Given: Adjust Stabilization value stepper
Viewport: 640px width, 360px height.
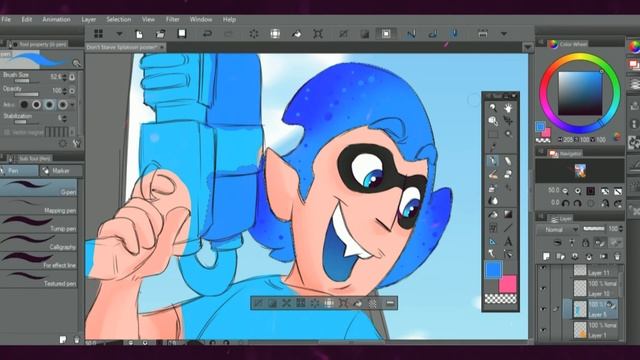Looking at the screenshot, I should point(64,118).
